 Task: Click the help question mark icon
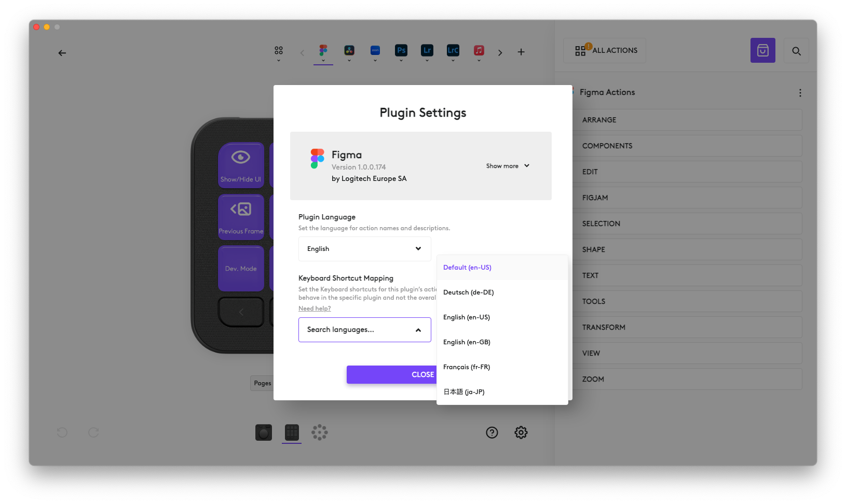pyautogui.click(x=492, y=432)
